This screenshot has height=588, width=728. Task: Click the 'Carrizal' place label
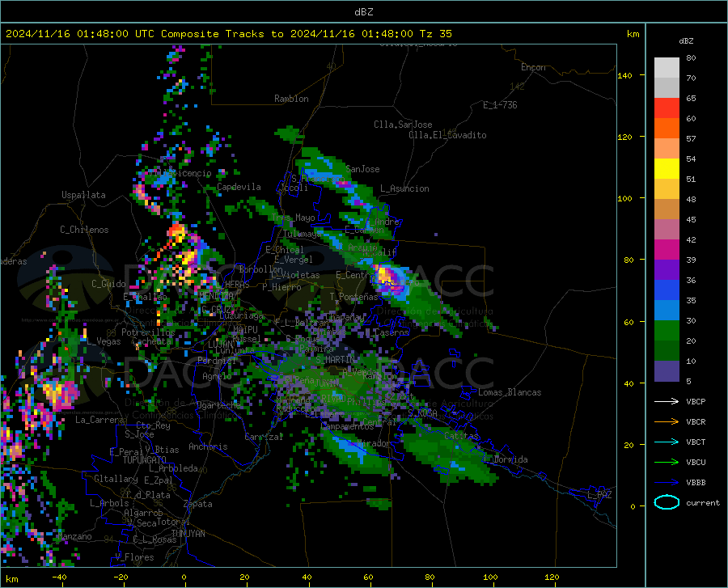[x=264, y=437]
